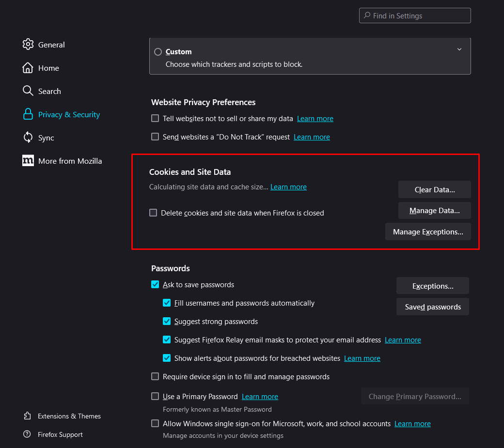Open Learn more for breached websites alerts

362,358
